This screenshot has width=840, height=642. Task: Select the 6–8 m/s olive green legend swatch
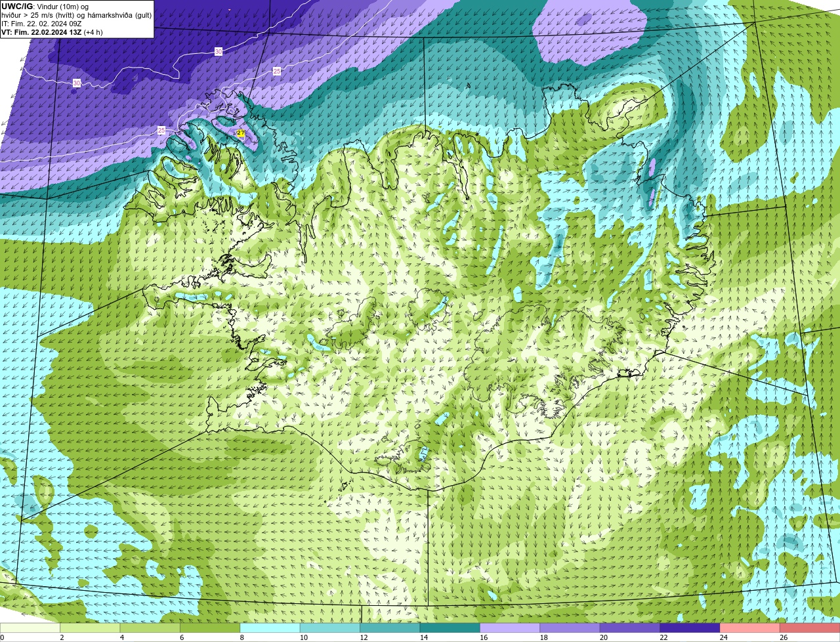pyautogui.click(x=210, y=628)
